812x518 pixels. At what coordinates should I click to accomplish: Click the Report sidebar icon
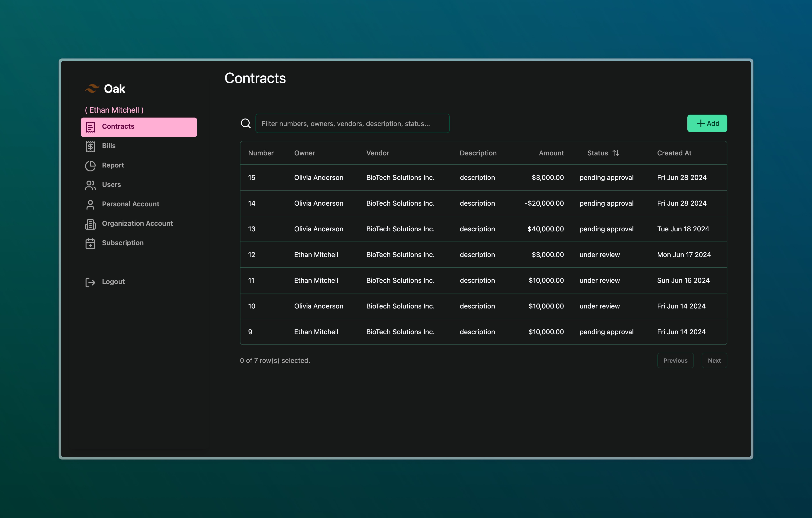point(90,164)
